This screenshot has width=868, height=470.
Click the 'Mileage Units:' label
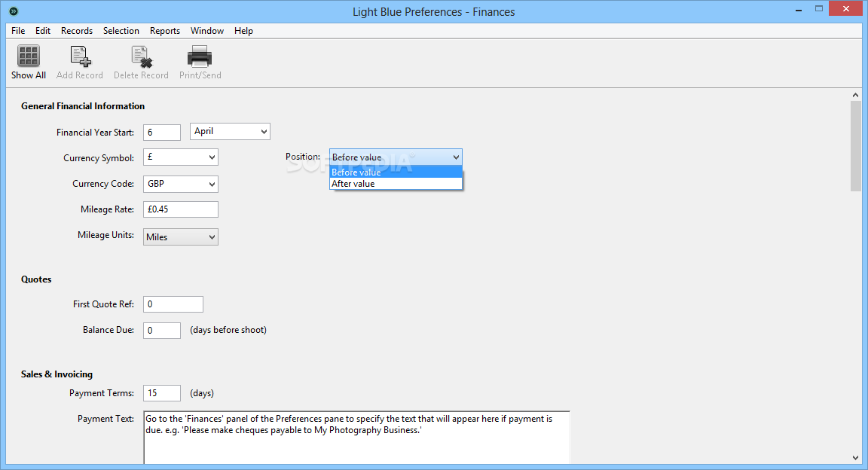105,235
